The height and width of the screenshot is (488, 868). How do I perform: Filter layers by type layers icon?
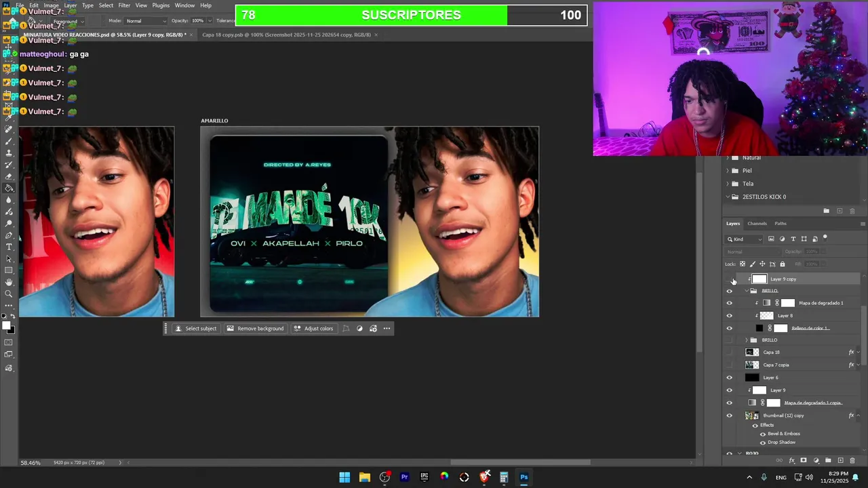(x=793, y=239)
